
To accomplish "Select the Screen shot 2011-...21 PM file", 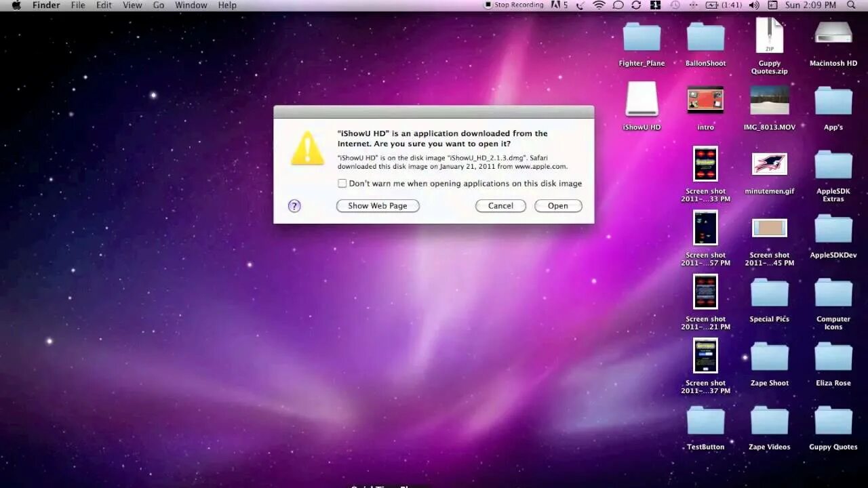I will coord(705,291).
